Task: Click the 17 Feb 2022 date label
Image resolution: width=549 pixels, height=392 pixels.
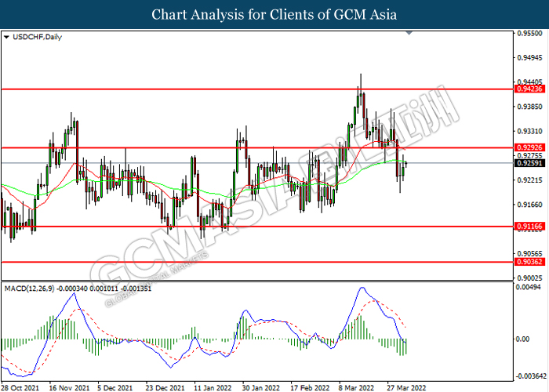Action: (310, 387)
